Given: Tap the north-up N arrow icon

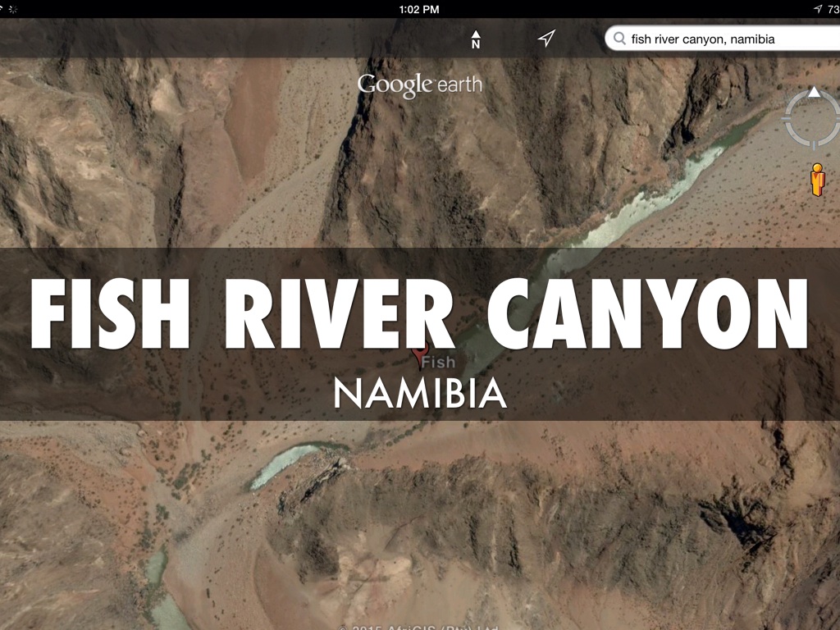Looking at the screenshot, I should (x=475, y=39).
